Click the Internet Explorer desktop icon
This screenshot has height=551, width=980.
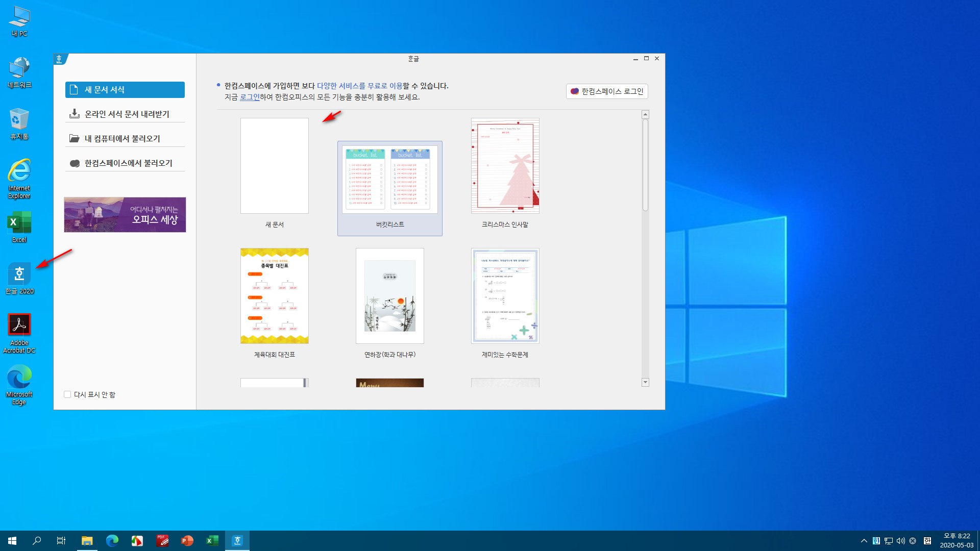19,179
